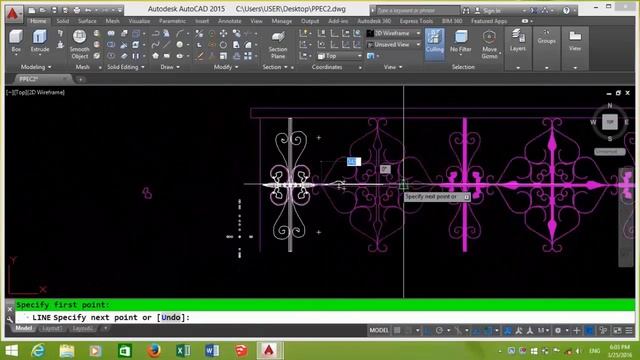Open the Express Tools ribbon tab

(x=416, y=21)
